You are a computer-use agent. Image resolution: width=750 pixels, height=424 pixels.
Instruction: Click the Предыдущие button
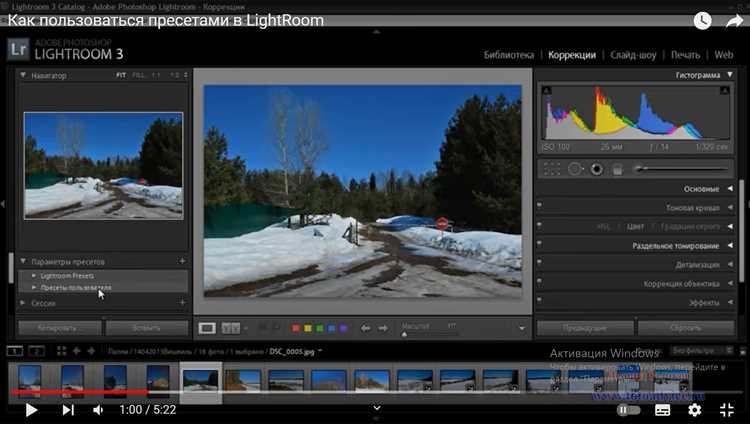point(585,328)
